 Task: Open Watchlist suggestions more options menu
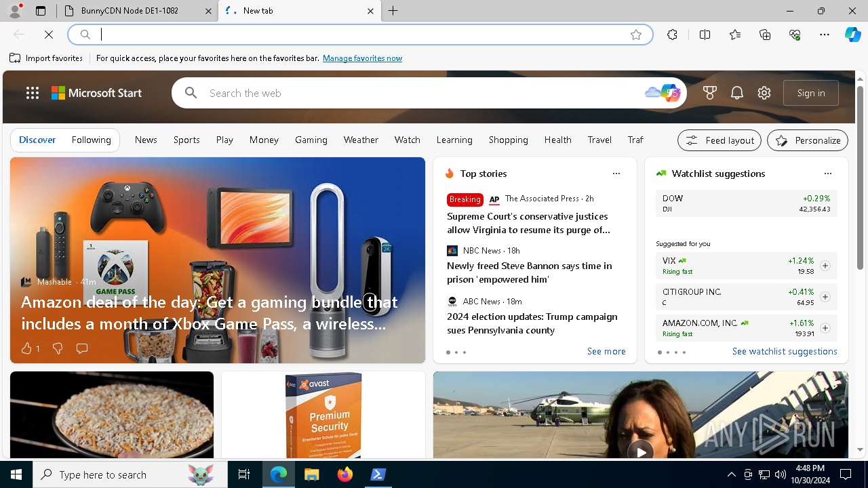(x=828, y=174)
